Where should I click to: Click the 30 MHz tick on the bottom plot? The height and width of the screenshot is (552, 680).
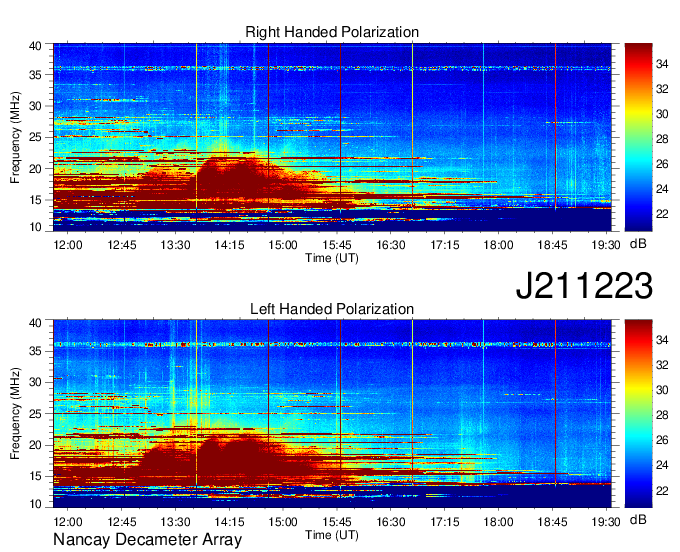point(35,382)
